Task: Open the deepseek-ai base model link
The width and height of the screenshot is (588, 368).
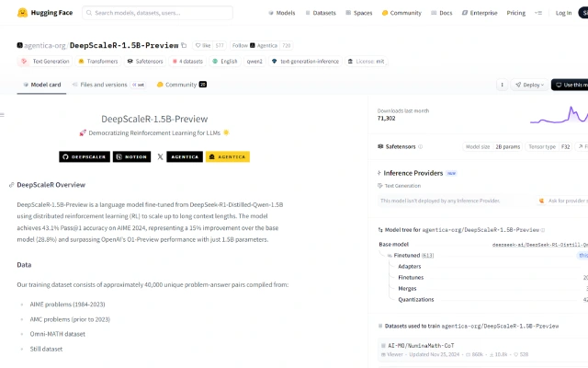Action: pyautogui.click(x=540, y=245)
